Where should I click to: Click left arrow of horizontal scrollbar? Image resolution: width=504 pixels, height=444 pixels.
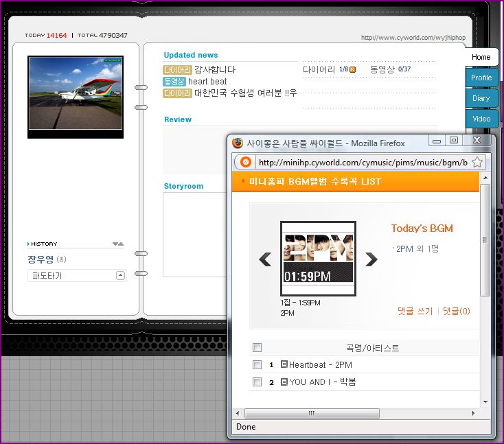pos(238,413)
